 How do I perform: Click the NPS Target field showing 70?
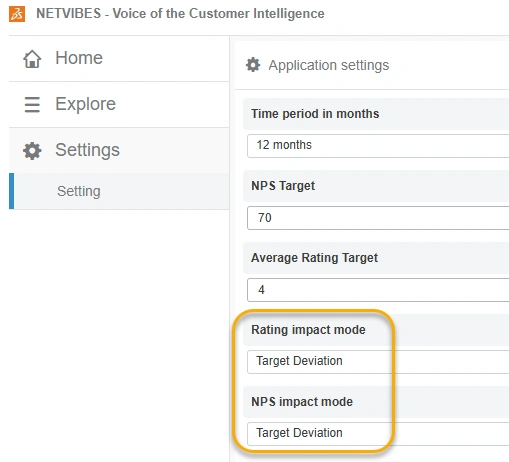click(378, 218)
